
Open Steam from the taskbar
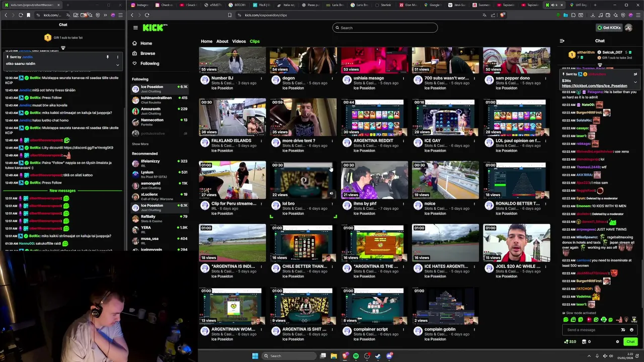pos(378,356)
